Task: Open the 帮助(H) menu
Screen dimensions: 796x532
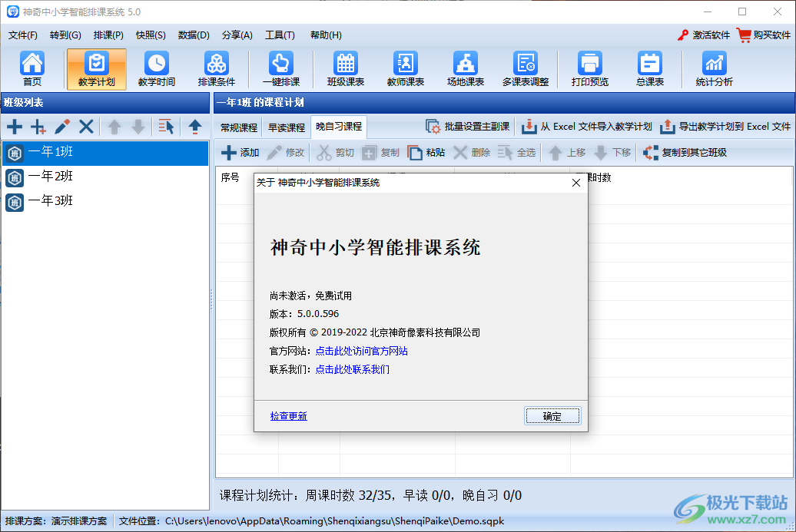Action: pos(326,35)
